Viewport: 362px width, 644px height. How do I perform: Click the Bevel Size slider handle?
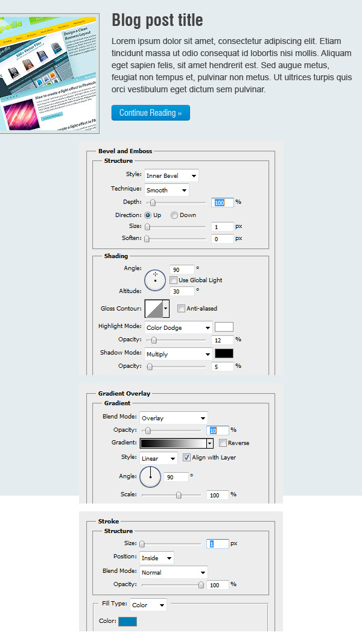pyautogui.click(x=147, y=227)
